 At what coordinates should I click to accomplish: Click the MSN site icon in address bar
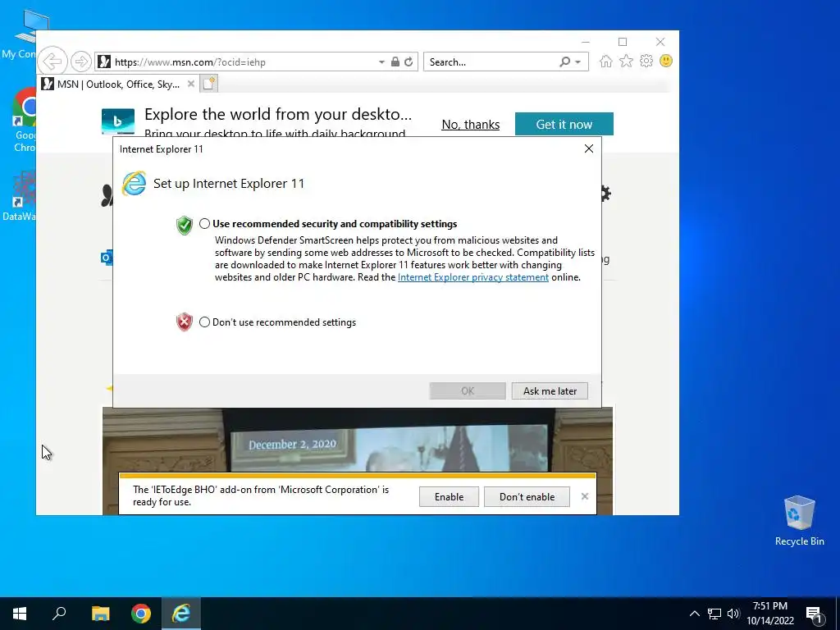(x=104, y=62)
